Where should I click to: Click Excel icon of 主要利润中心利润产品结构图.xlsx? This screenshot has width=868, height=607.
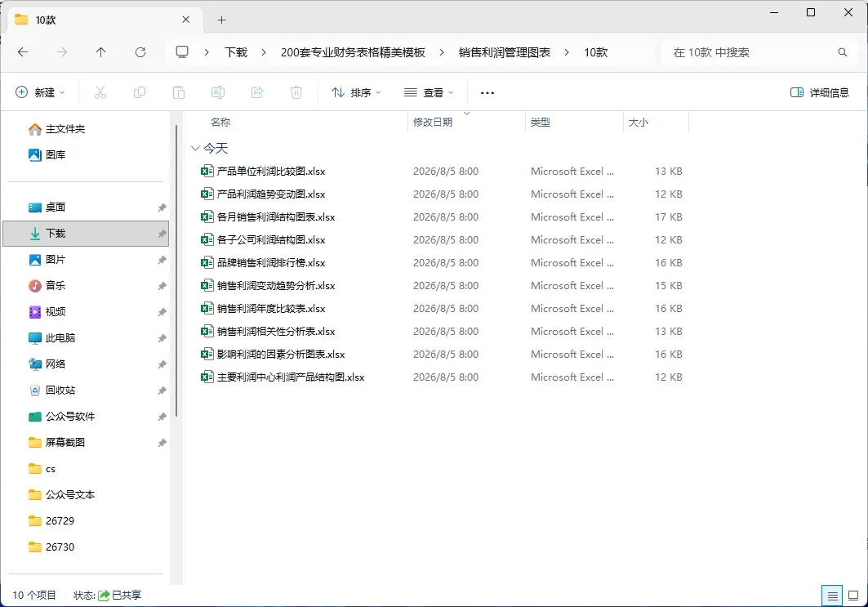207,377
